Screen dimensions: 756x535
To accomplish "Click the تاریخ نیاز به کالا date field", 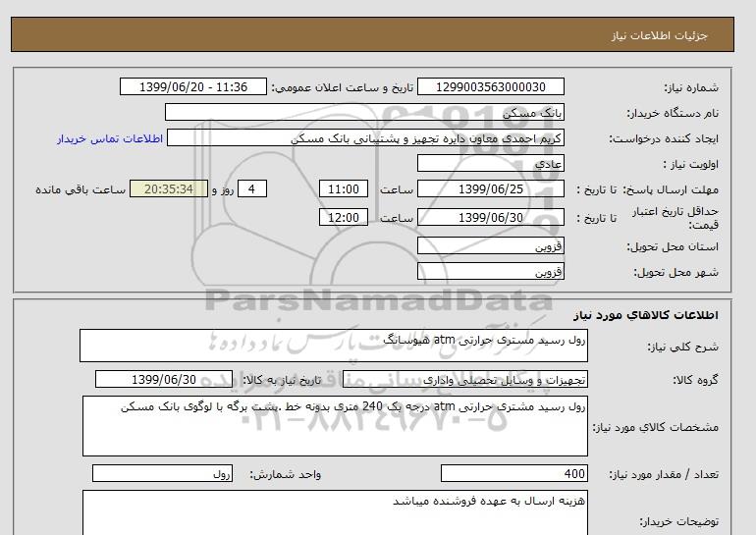I will [x=164, y=380].
